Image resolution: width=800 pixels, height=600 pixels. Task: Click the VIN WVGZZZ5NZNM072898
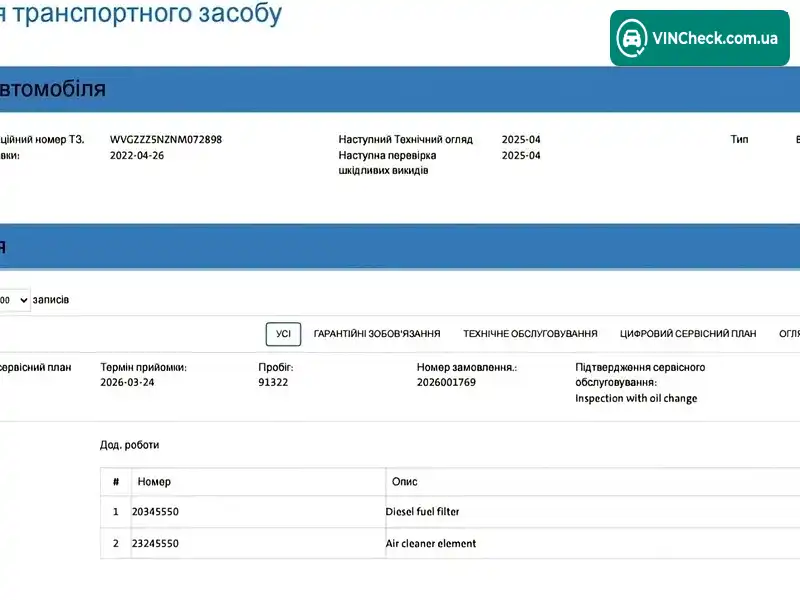point(166,139)
